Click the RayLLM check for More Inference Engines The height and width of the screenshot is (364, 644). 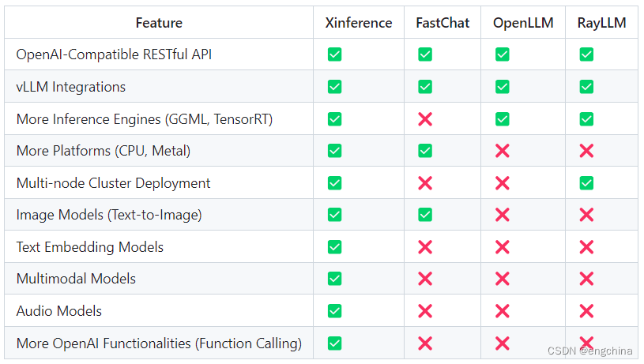coord(586,119)
